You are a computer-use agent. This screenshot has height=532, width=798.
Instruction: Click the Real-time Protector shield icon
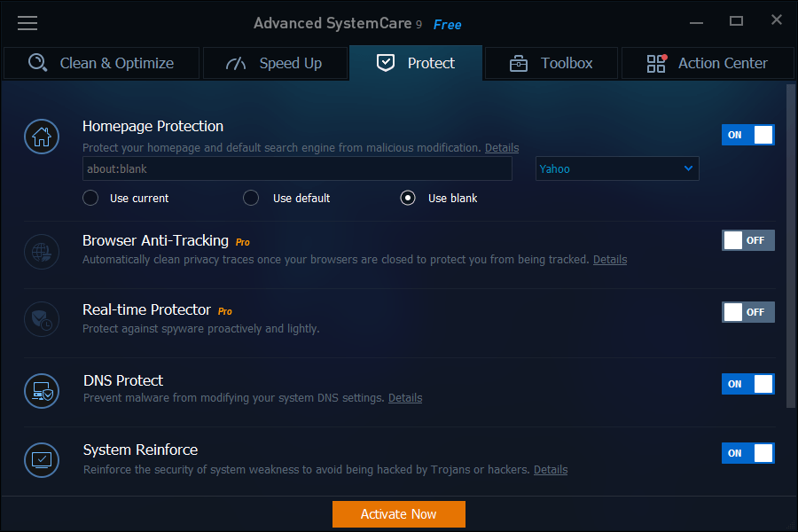point(42,319)
